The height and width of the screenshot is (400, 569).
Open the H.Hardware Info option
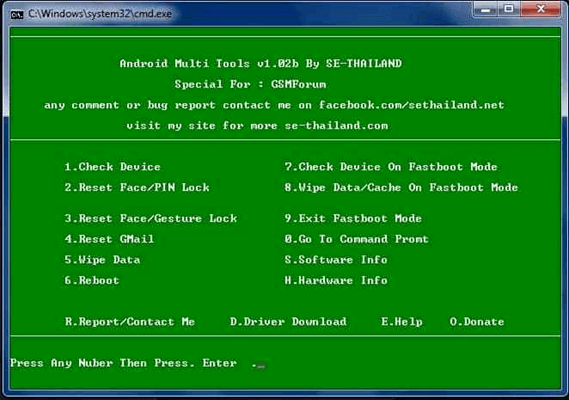coord(336,281)
